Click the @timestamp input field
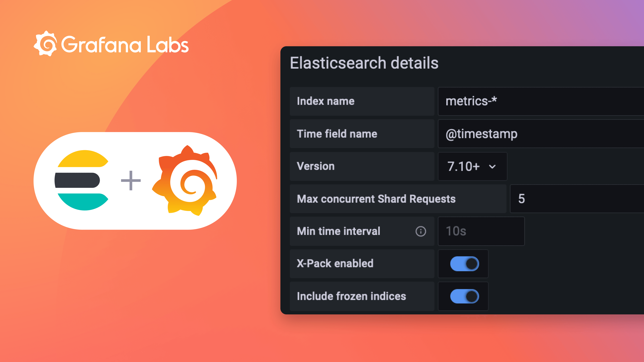 482,134
